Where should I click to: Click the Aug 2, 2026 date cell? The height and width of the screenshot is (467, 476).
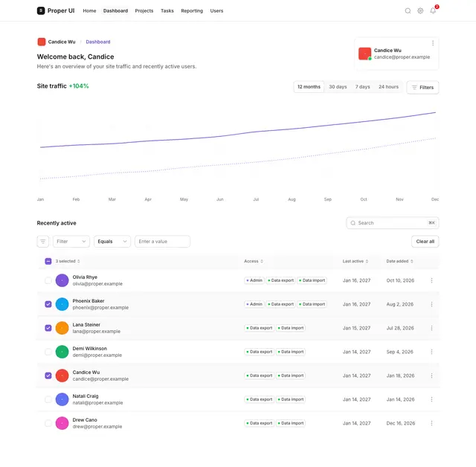tap(399, 304)
